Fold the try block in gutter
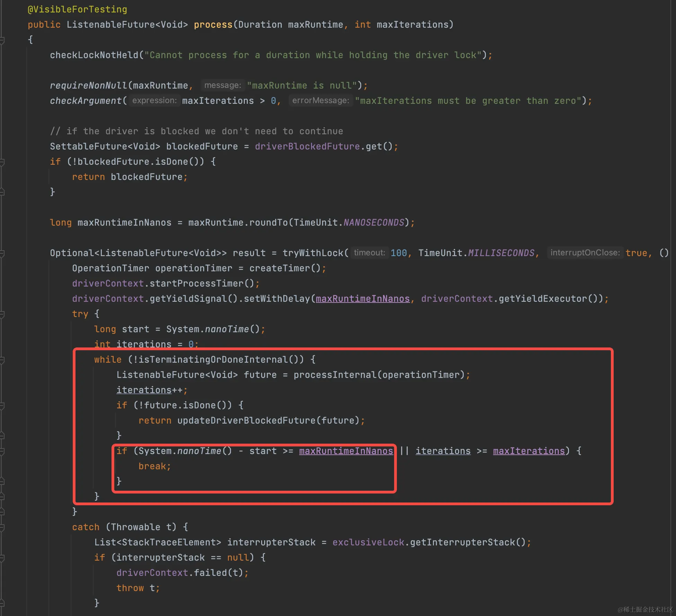The image size is (676, 616). pyautogui.click(x=2, y=314)
